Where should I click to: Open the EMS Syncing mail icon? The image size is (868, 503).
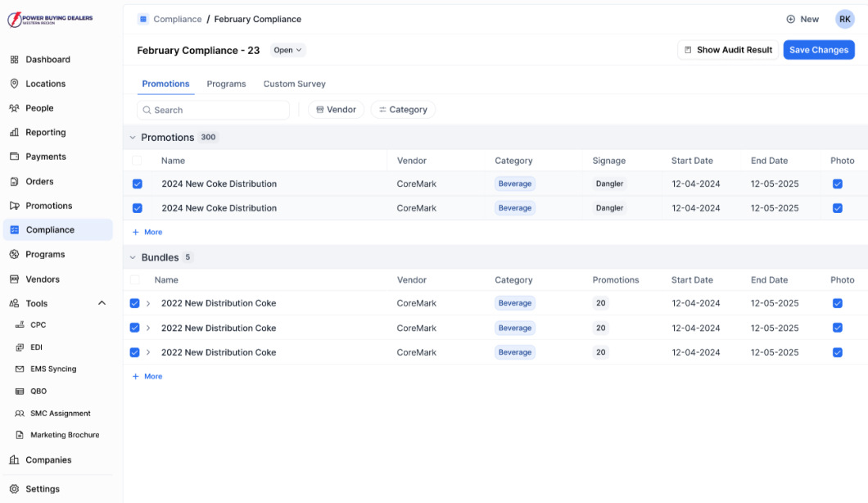[x=20, y=369]
